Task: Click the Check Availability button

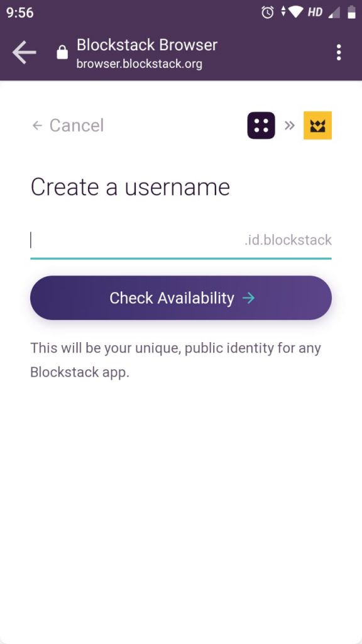Action: 181,297
